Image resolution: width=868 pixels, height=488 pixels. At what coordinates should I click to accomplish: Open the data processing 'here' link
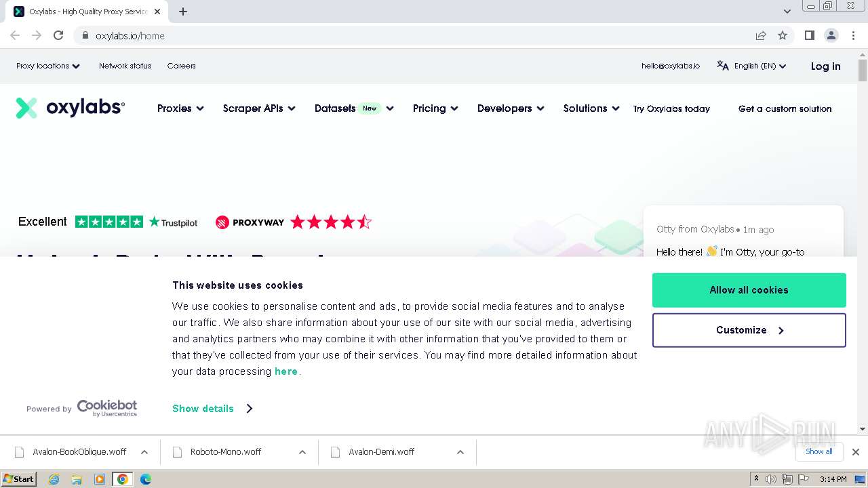click(x=285, y=371)
